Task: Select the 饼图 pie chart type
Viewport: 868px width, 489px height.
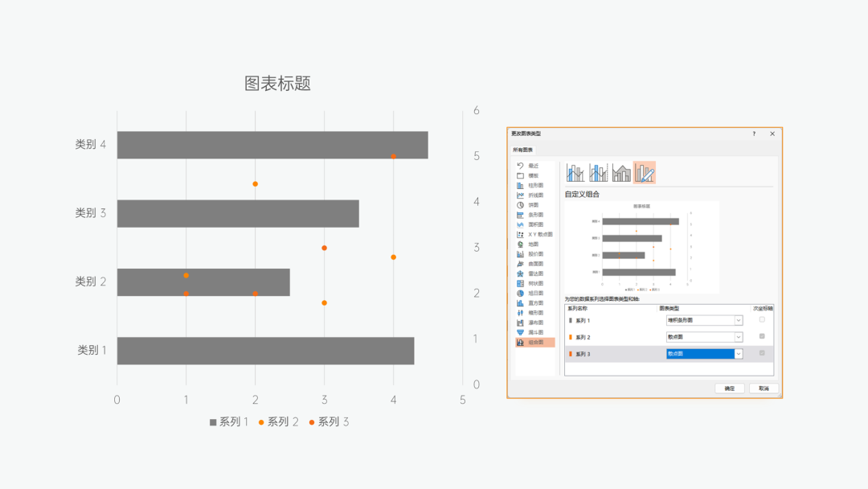Action: [533, 205]
